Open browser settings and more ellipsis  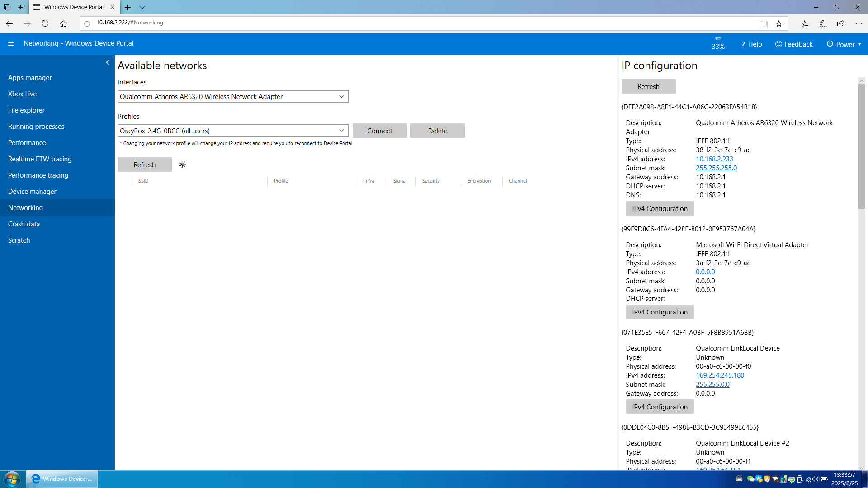click(x=859, y=23)
